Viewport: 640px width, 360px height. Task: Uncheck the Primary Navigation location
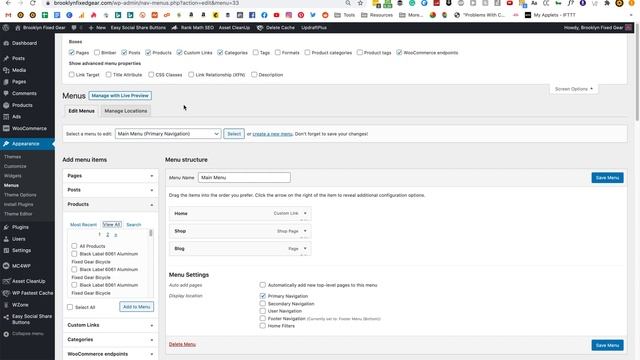(x=262, y=296)
